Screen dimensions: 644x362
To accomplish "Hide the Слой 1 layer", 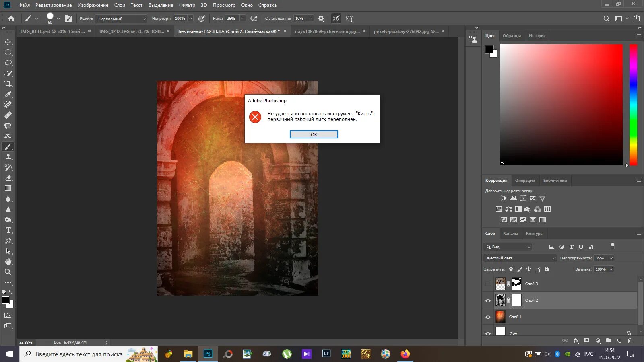I will [488, 317].
